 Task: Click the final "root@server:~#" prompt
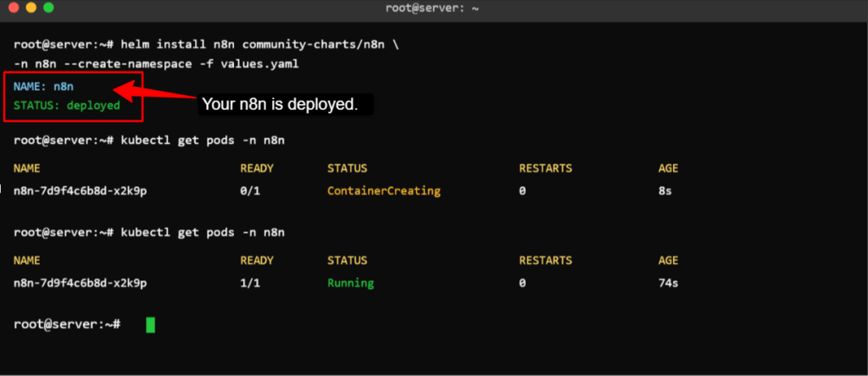pos(67,324)
